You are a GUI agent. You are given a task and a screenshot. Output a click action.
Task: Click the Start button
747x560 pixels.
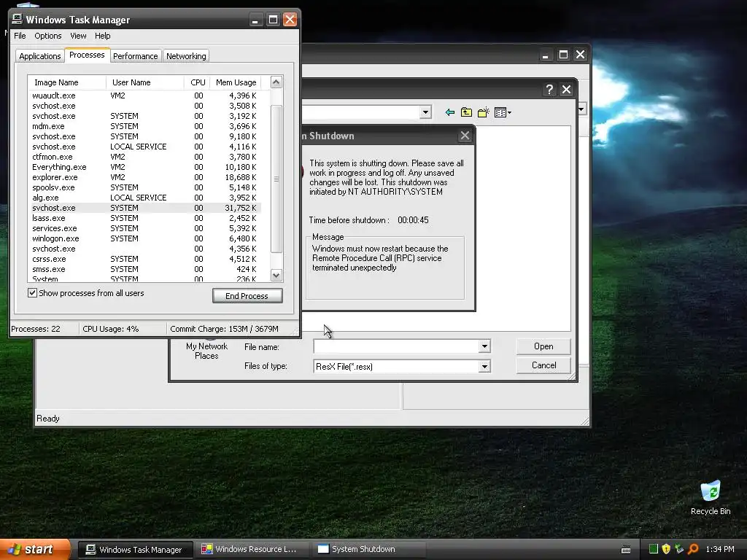(34, 550)
